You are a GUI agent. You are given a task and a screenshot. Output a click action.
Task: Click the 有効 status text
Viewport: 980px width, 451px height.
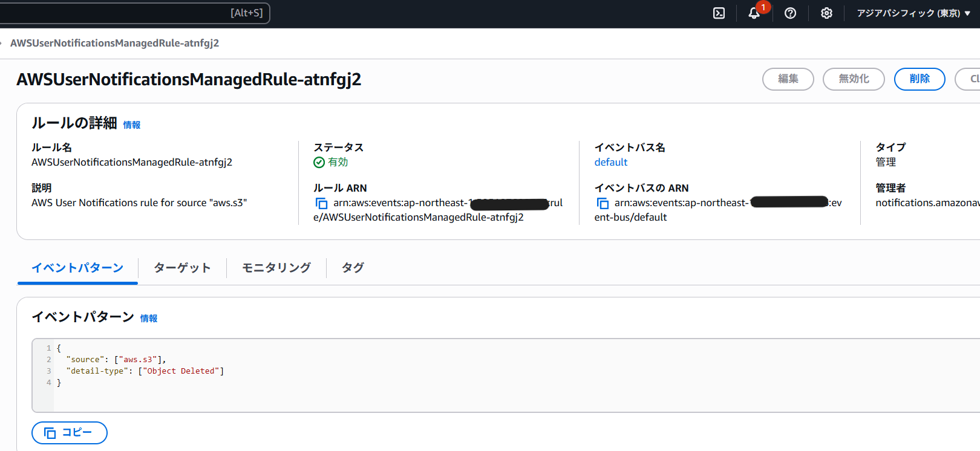(338, 162)
